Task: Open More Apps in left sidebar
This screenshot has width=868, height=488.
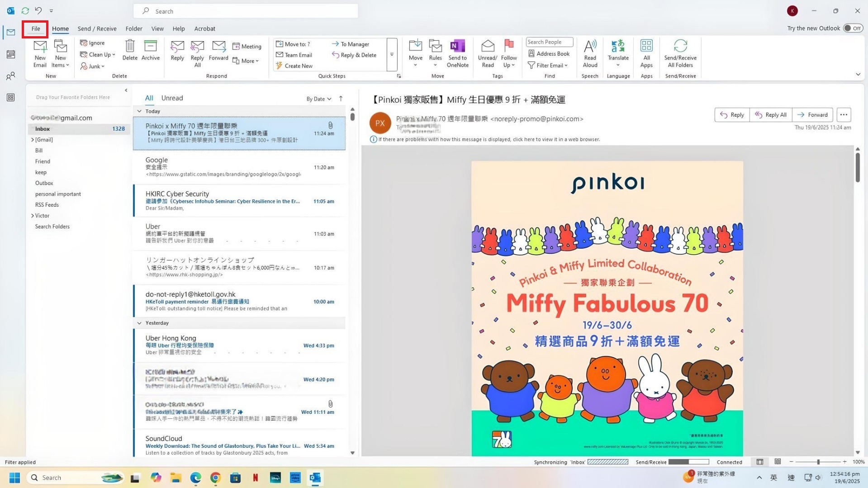Action: coord(11,97)
